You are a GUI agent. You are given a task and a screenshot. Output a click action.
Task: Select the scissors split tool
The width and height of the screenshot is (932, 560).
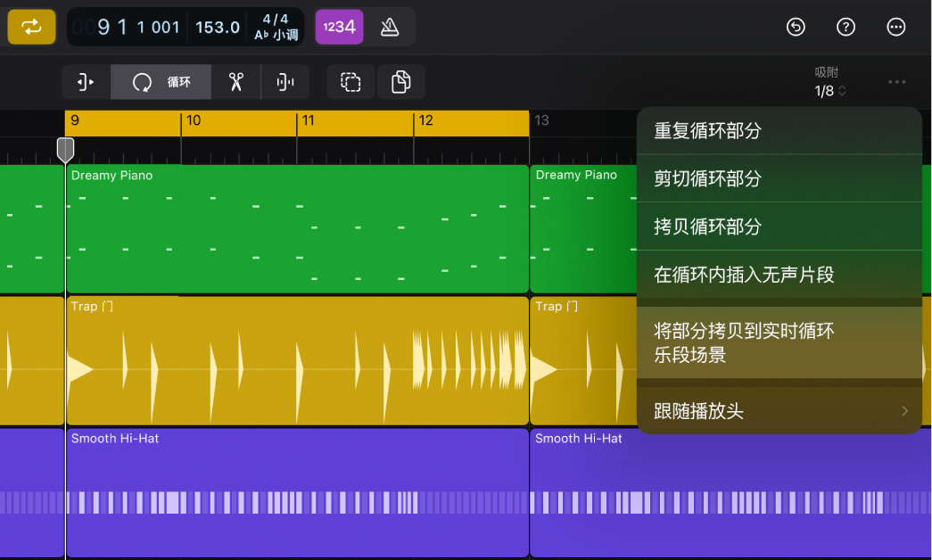pyautogui.click(x=236, y=82)
